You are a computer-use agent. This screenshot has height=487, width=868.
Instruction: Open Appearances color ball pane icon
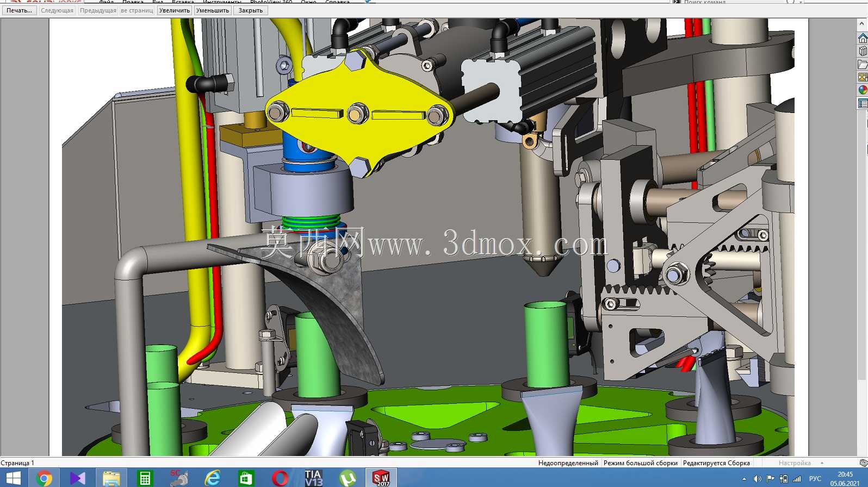(x=863, y=90)
